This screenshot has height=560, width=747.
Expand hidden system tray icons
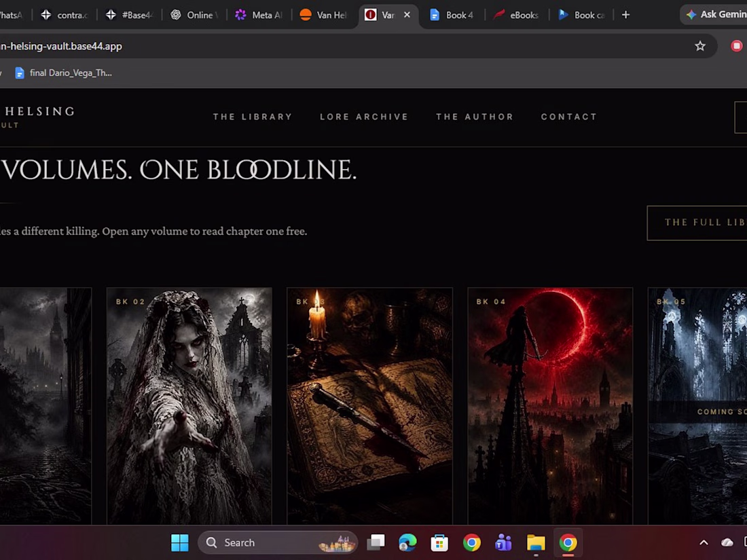coord(704,542)
